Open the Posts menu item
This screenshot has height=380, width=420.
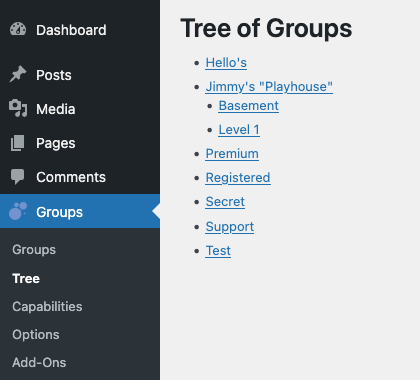click(x=80, y=75)
